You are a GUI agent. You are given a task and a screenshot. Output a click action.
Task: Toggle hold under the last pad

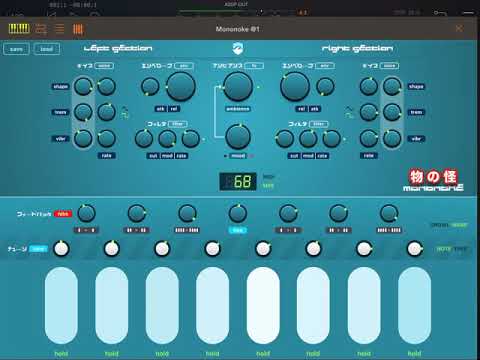click(x=414, y=353)
